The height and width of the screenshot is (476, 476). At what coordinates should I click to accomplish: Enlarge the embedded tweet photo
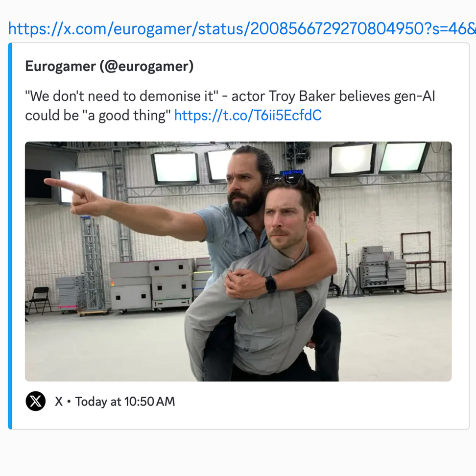coord(238,262)
